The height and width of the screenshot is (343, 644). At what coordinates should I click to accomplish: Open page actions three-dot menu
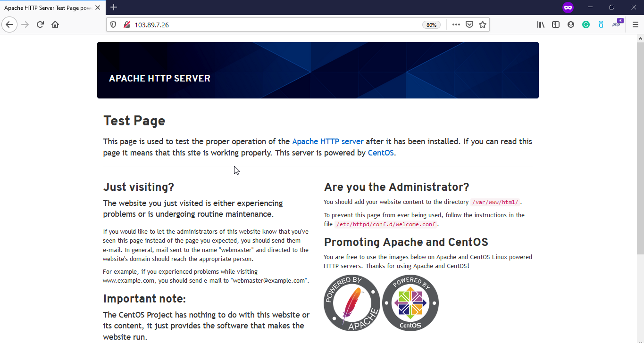456,24
